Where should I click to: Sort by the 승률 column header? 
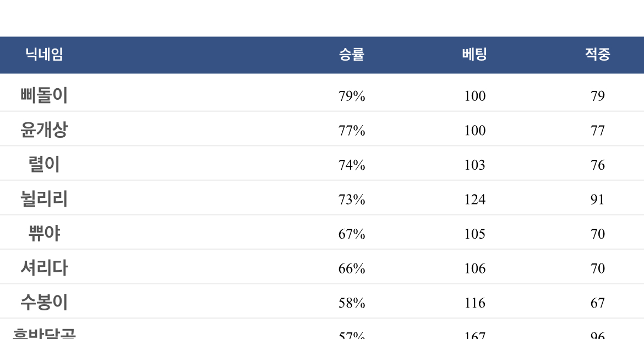pyautogui.click(x=352, y=55)
